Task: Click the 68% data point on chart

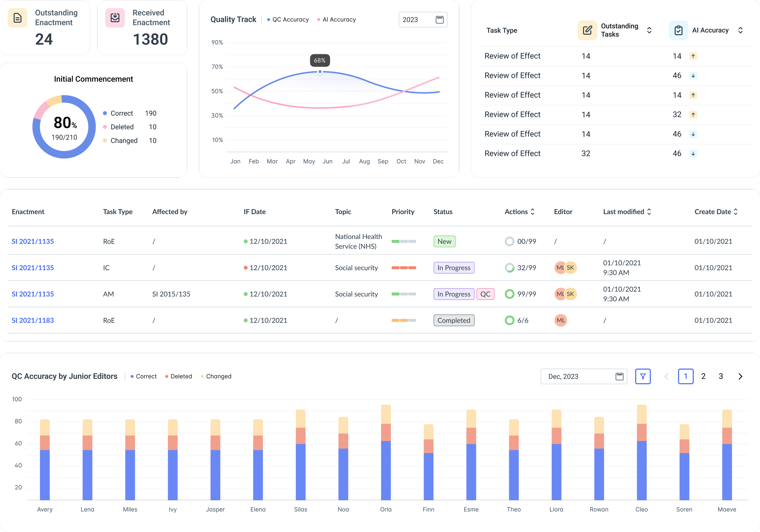Action: point(320,72)
